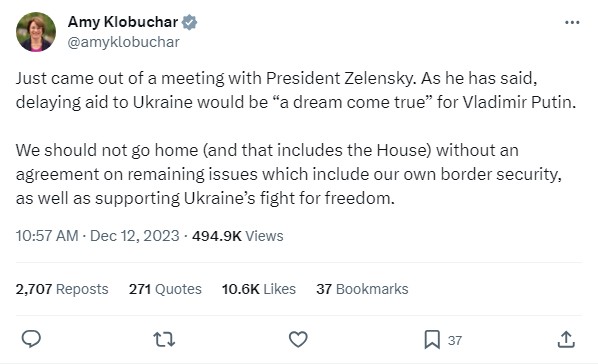Viewport: 598px width, 364px height.
Task: Click the tweet paragraph mentioning President Zelensky
Action: tap(296, 90)
